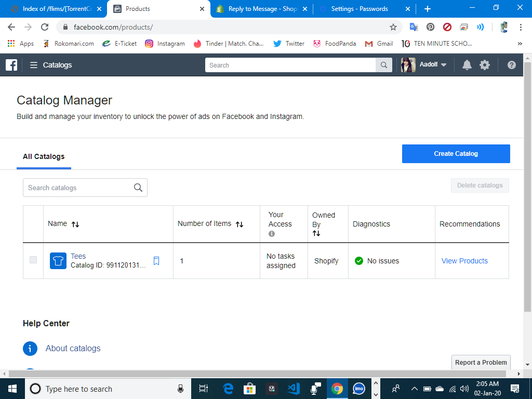
Task: Click the Facebook logo in the navbar
Action: [x=11, y=64]
